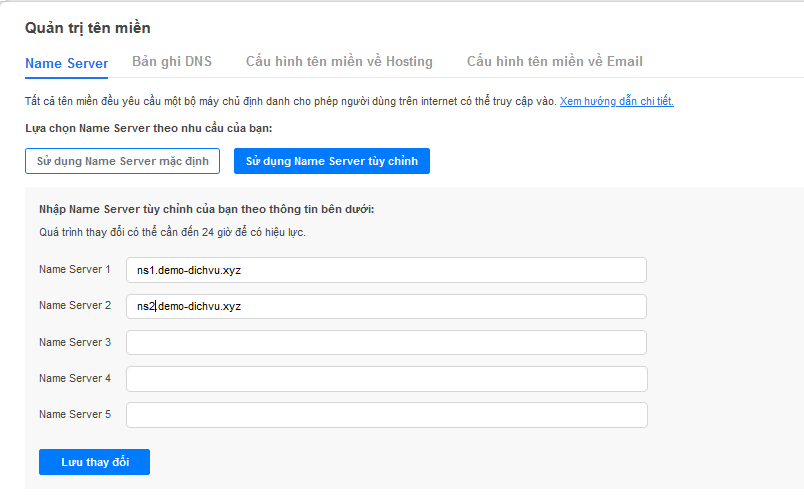This screenshot has width=804, height=499.
Task: Click the Name Server 2 text label
Action: (x=75, y=306)
